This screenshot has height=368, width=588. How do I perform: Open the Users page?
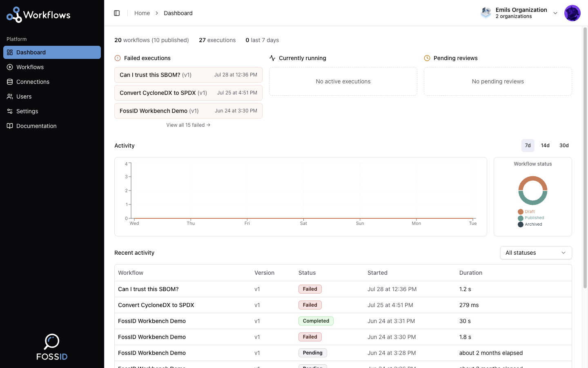pos(52,96)
